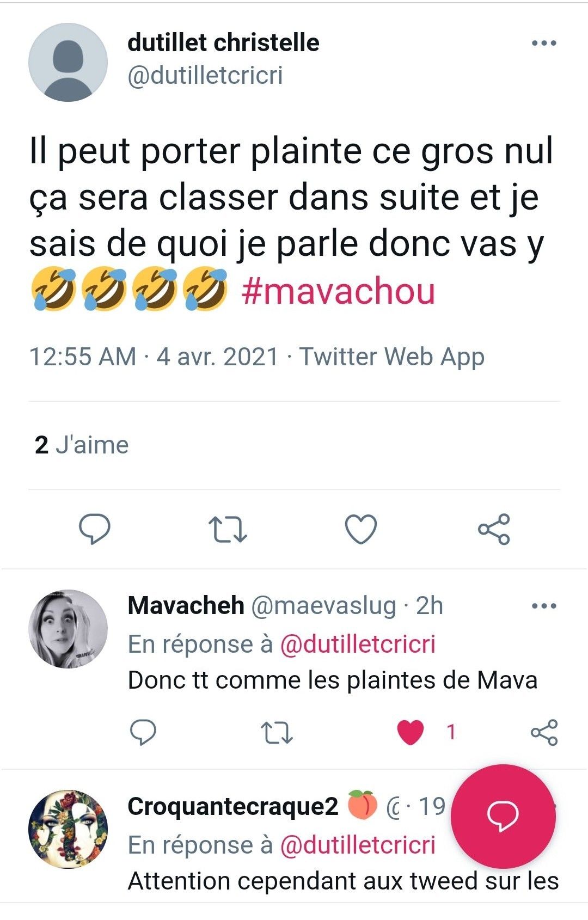Open the Twitter Web App source label
The height and width of the screenshot is (920, 588).
pos(392,357)
